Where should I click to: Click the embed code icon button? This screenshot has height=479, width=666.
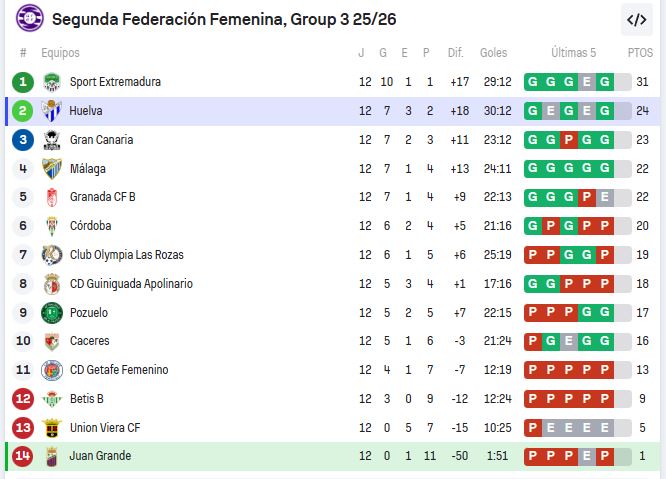click(636, 19)
